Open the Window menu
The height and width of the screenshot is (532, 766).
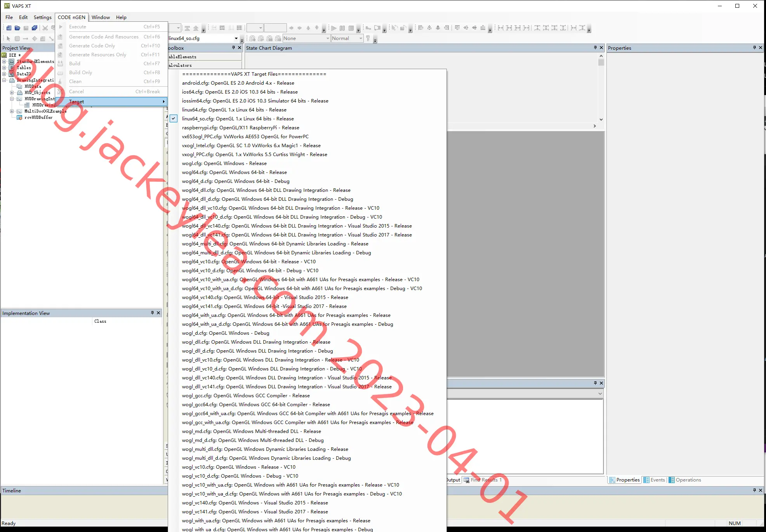click(x=101, y=17)
